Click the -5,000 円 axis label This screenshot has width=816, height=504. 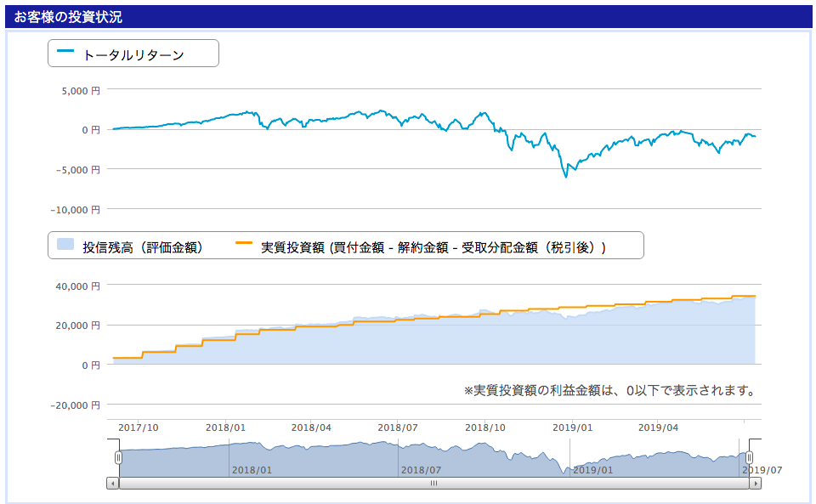78,170
